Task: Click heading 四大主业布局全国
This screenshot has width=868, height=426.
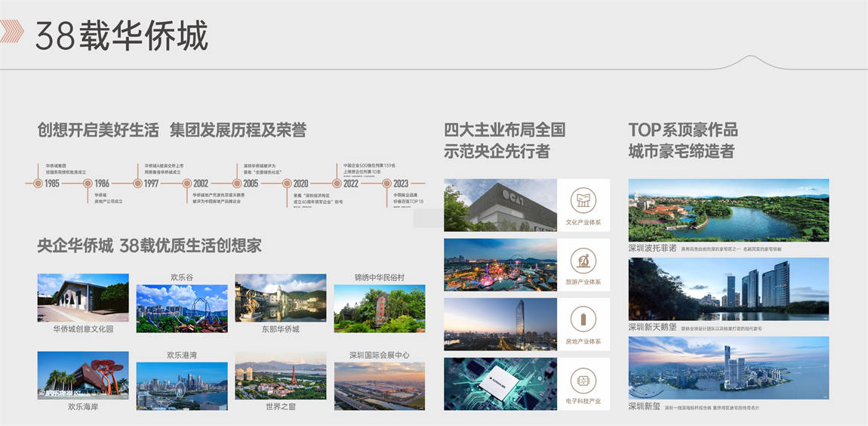Action: click(x=504, y=130)
